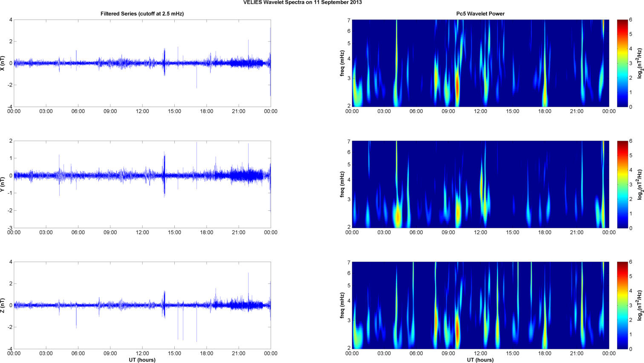The height and width of the screenshot is (363, 644).
Task: Click the '15:00' tick under Y-component spectrogram
Action: click(513, 232)
